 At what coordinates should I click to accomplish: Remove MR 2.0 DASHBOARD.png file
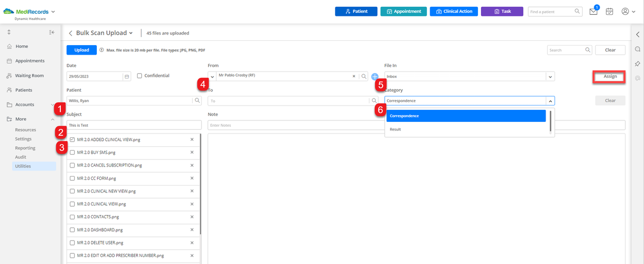[192, 230]
